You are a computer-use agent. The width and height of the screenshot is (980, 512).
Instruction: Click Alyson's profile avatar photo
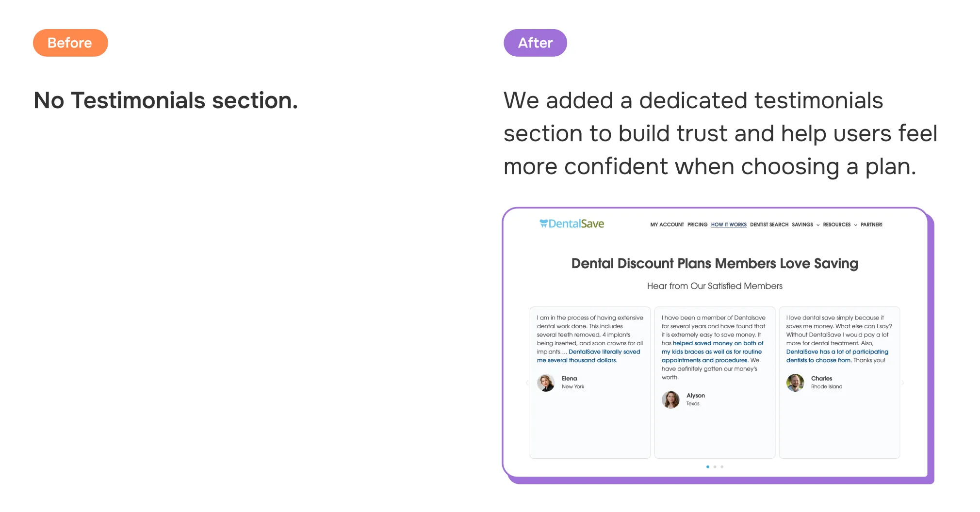(x=670, y=400)
